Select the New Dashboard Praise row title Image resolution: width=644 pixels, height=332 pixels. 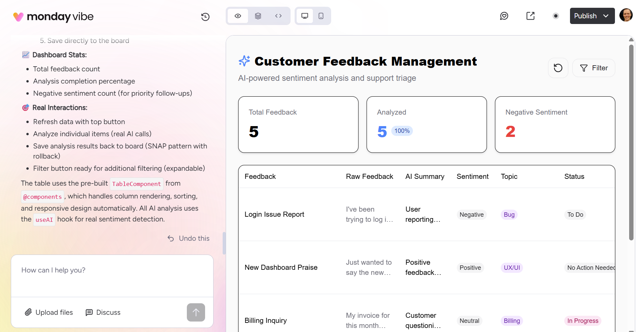(281, 267)
